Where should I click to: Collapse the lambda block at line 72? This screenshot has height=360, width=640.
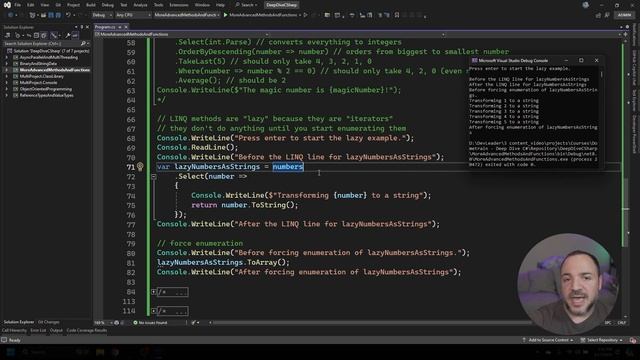point(153,176)
